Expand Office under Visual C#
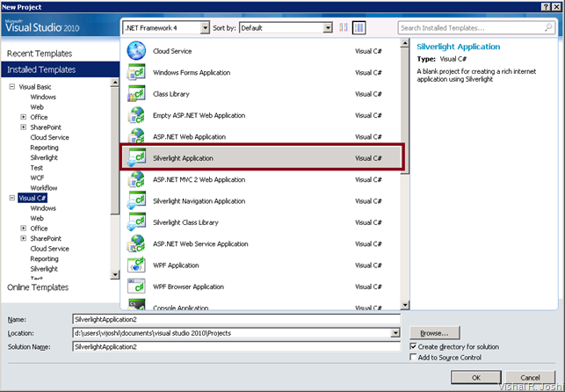 click(x=24, y=228)
